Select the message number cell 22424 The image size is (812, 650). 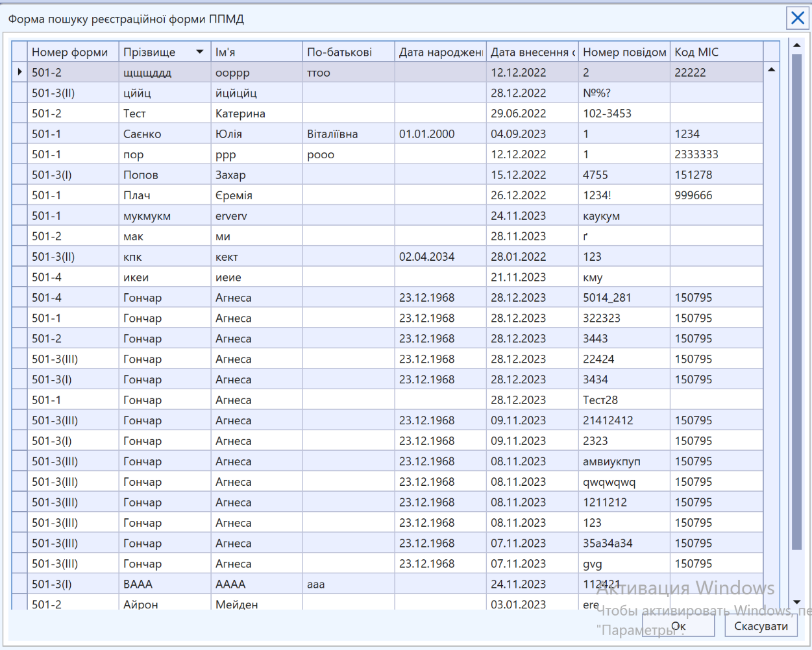coord(624,359)
